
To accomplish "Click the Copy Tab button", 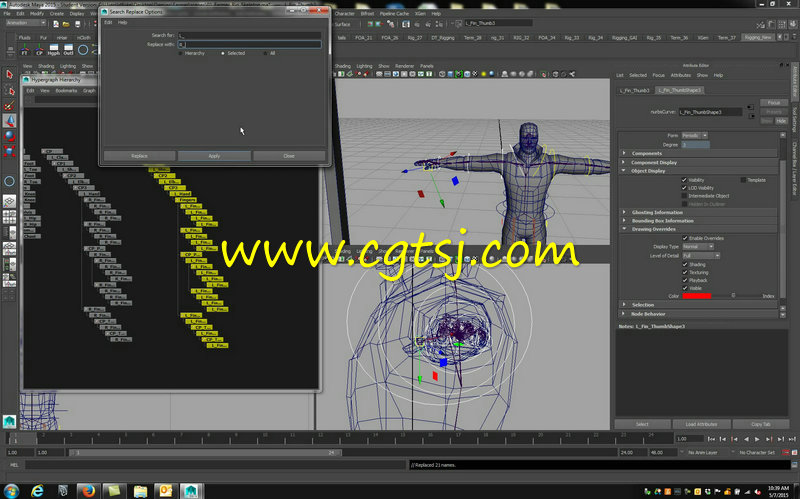I will coord(760,425).
